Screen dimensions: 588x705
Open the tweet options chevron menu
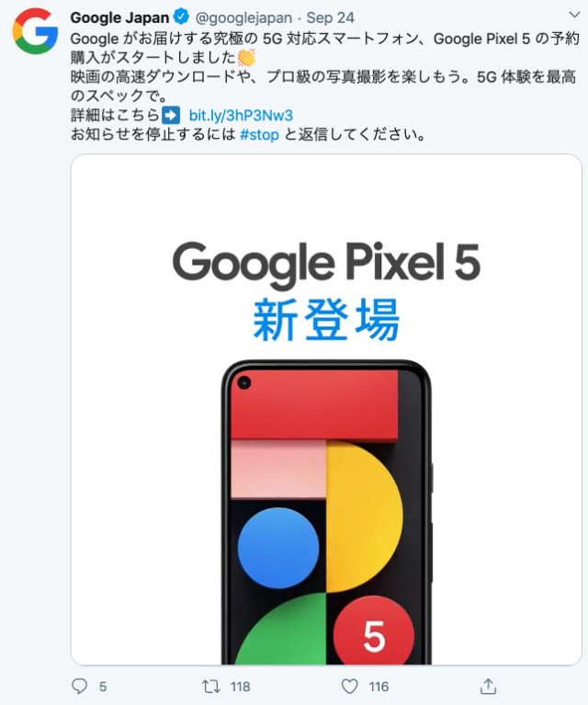[x=574, y=15]
